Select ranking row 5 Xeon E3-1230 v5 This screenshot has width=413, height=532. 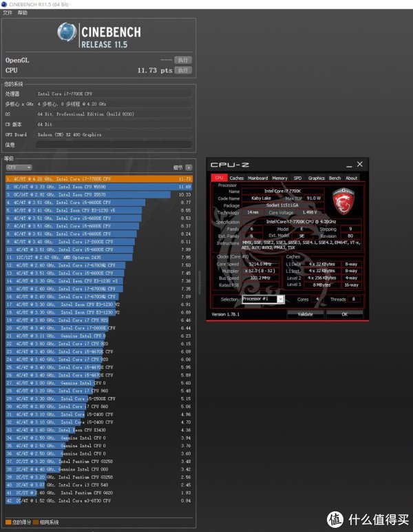coord(99,210)
